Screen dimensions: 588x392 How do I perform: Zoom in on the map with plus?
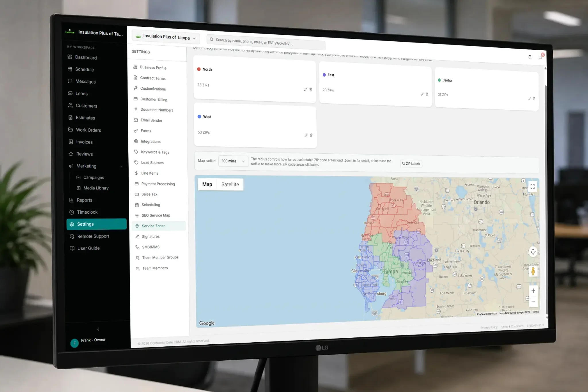533,291
